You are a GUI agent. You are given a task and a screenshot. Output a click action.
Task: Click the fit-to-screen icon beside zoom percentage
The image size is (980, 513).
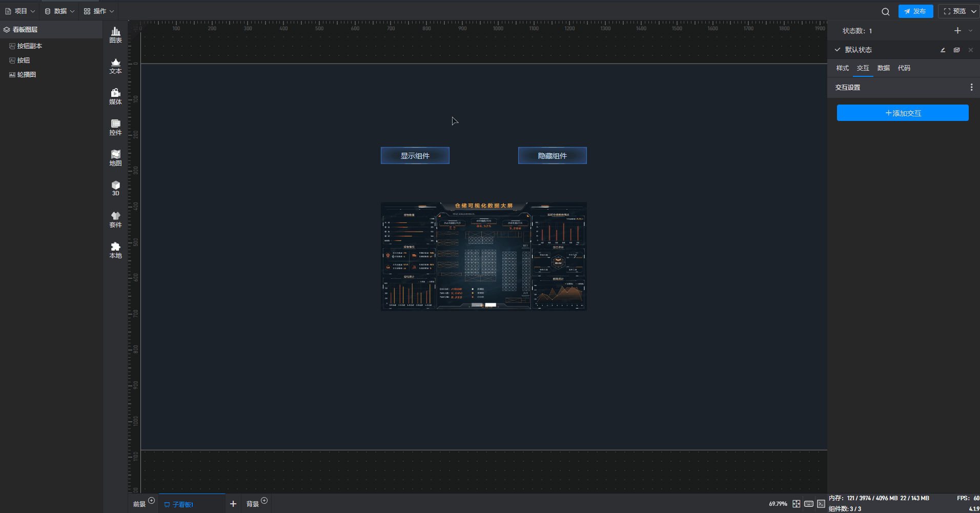(x=796, y=504)
